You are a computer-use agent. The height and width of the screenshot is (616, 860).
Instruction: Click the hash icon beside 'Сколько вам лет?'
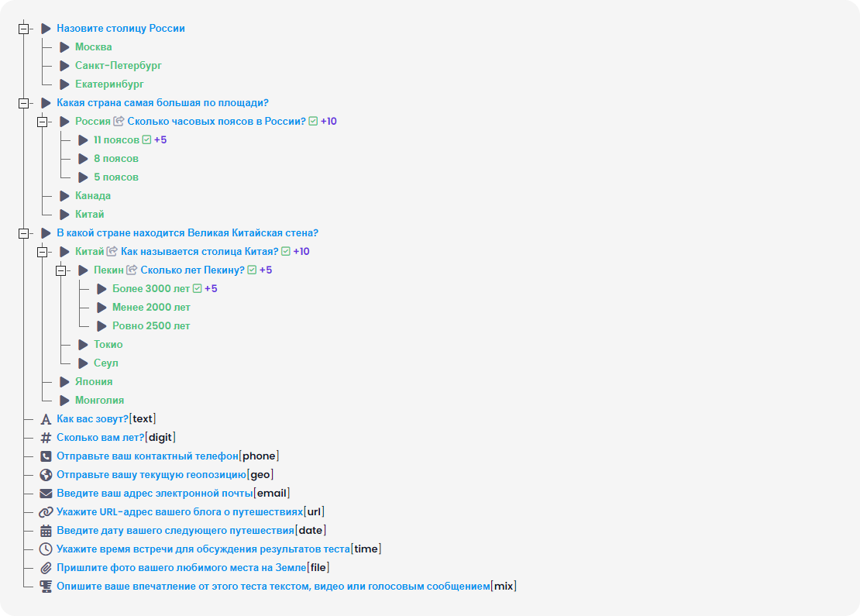pos(46,438)
